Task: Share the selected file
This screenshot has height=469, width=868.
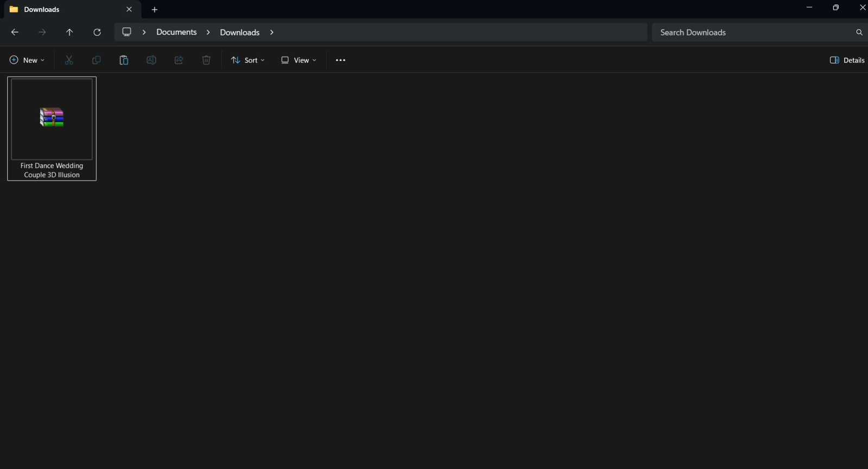Action: [179, 60]
